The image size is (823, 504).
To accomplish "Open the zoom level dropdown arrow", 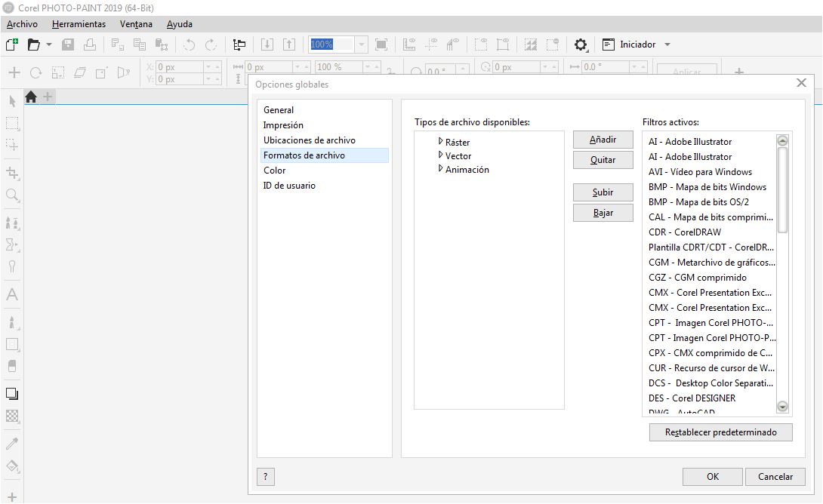I will (x=362, y=45).
